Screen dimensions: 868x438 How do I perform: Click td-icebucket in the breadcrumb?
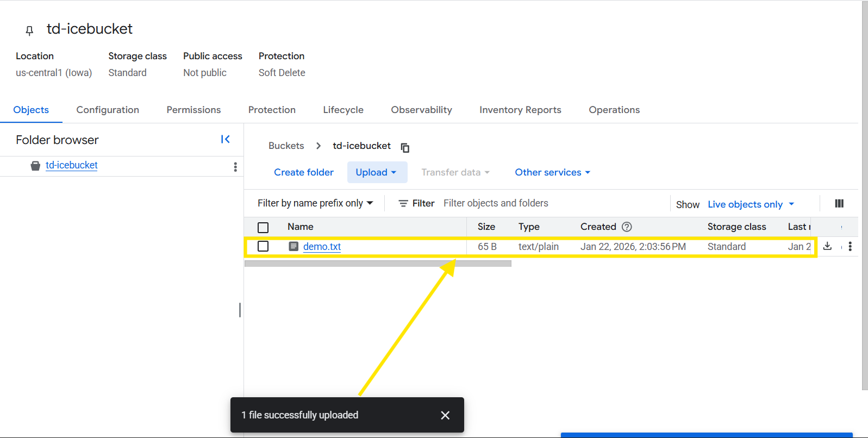point(361,146)
